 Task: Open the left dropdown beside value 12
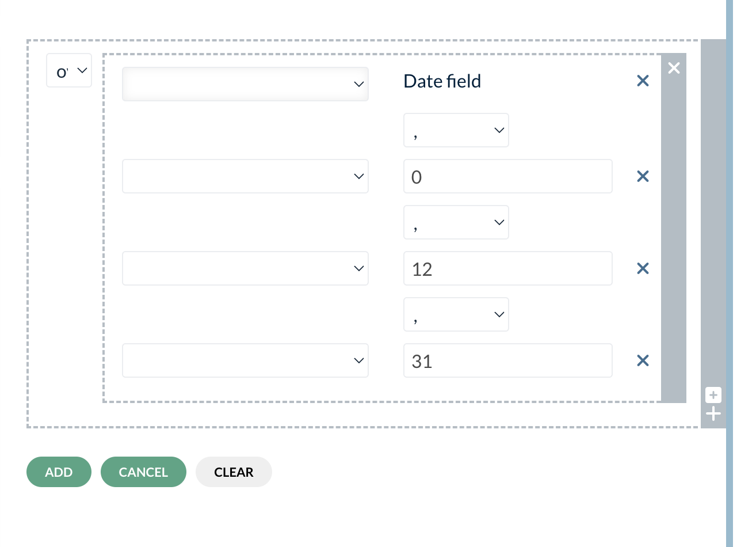click(245, 268)
